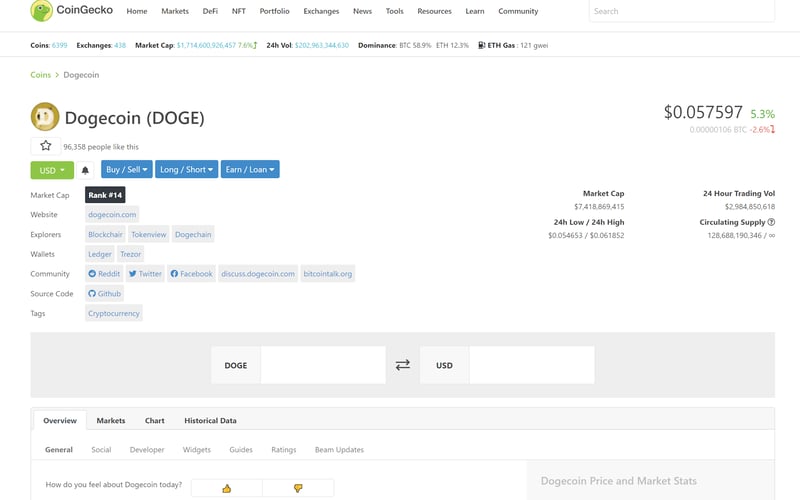This screenshot has width=800, height=500.
Task: Click the 128,688,190,346 circulating supply value
Action: tap(734, 236)
